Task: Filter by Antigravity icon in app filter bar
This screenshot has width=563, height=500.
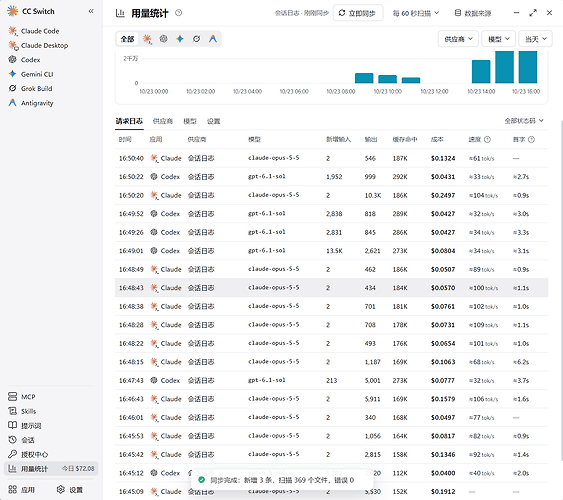Action: click(213, 39)
